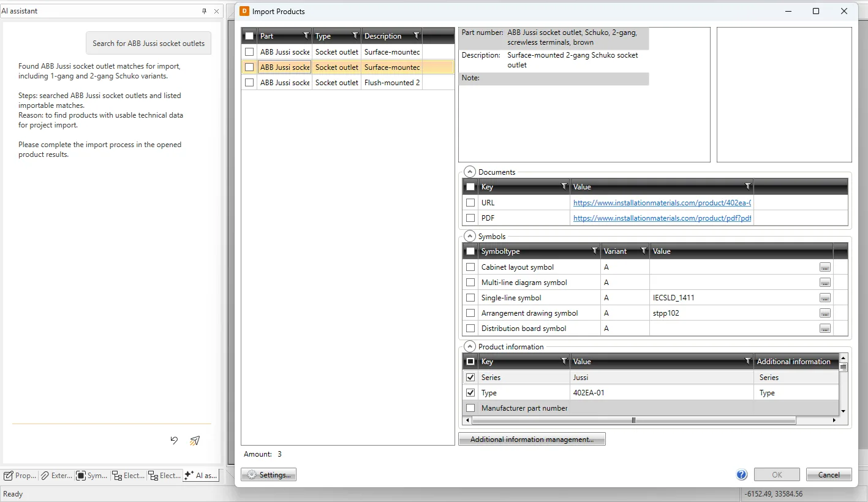This screenshot has width=868, height=502.
Task: Cancel the Import Products dialog
Action: [x=829, y=475]
